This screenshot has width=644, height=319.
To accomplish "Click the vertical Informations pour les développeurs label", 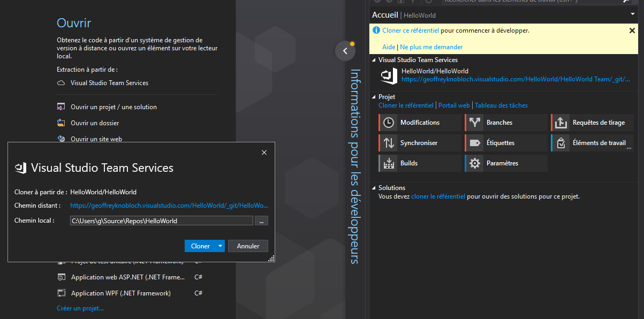I will 354,166.
